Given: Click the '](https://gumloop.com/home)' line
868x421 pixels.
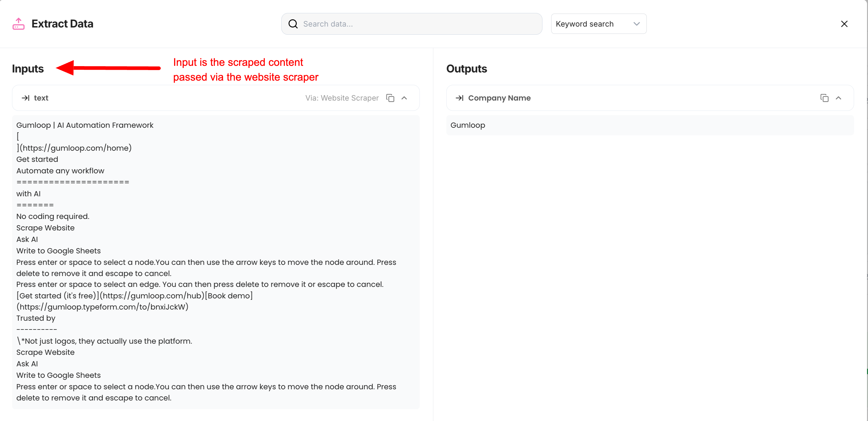Looking at the screenshot, I should [74, 148].
